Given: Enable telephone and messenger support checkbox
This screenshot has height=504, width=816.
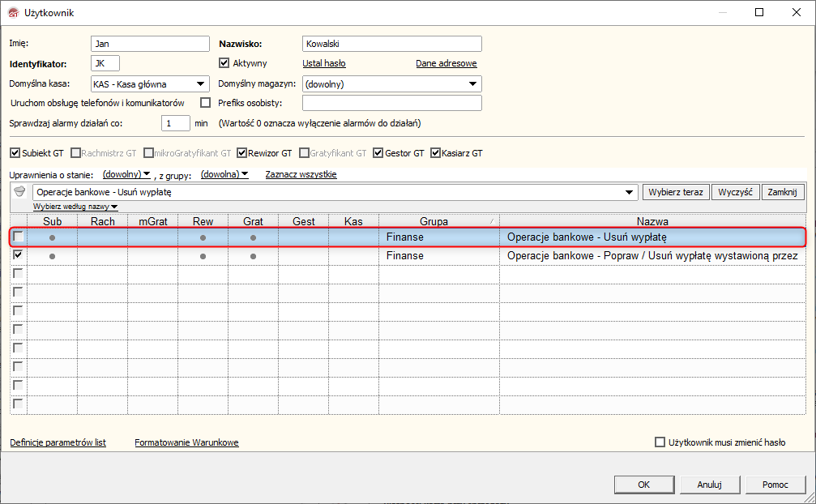Looking at the screenshot, I should 206,102.
